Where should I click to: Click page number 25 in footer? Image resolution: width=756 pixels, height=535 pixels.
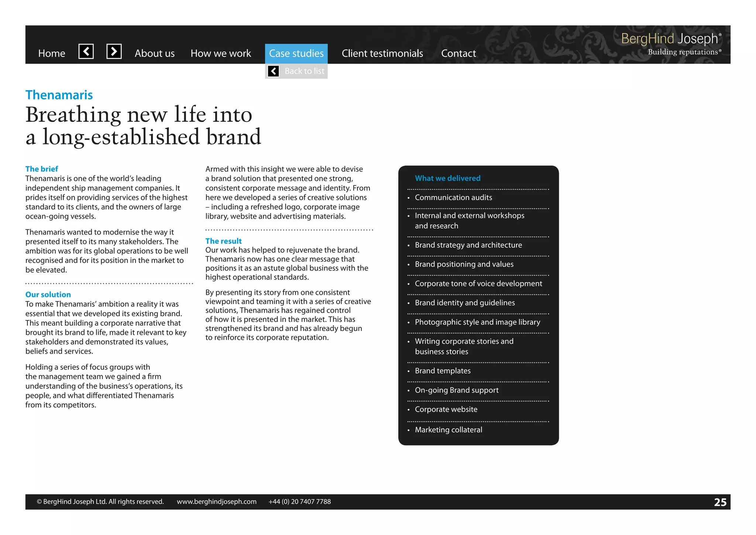[x=720, y=502]
